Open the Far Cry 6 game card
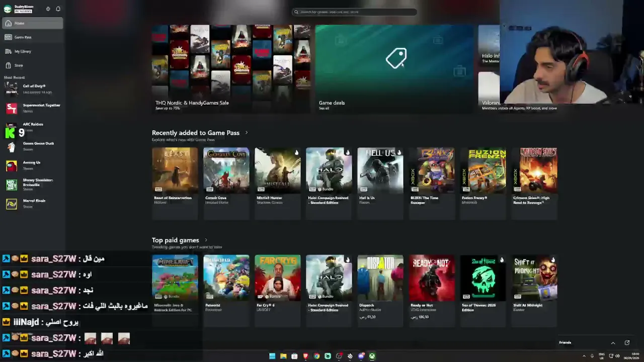This screenshot has height=362, width=644. [278, 291]
